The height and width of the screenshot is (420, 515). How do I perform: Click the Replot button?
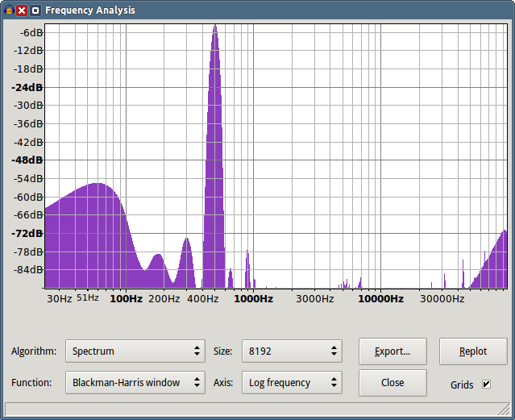pos(473,351)
